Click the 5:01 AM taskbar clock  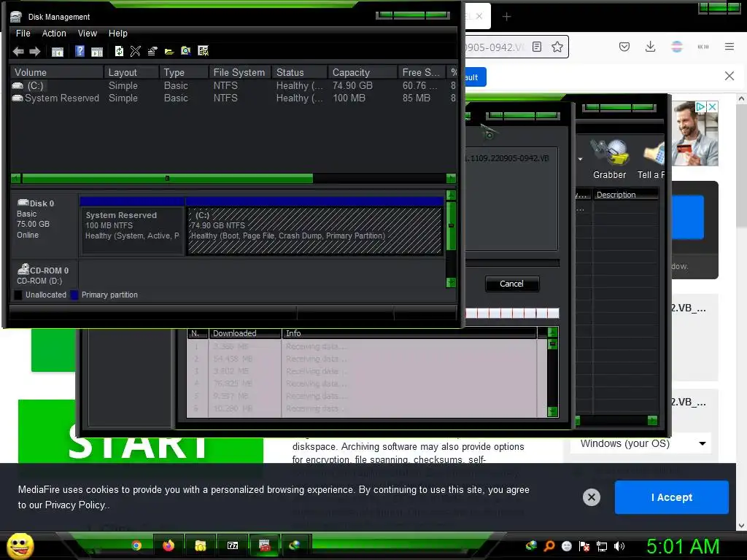[683, 546]
